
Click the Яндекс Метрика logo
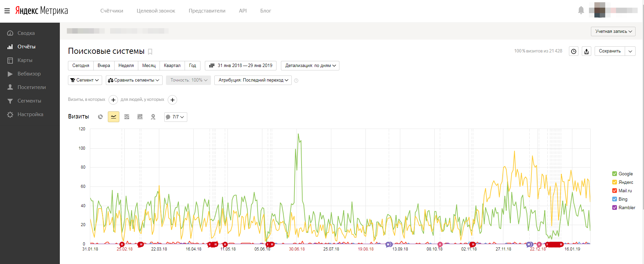[x=42, y=11]
